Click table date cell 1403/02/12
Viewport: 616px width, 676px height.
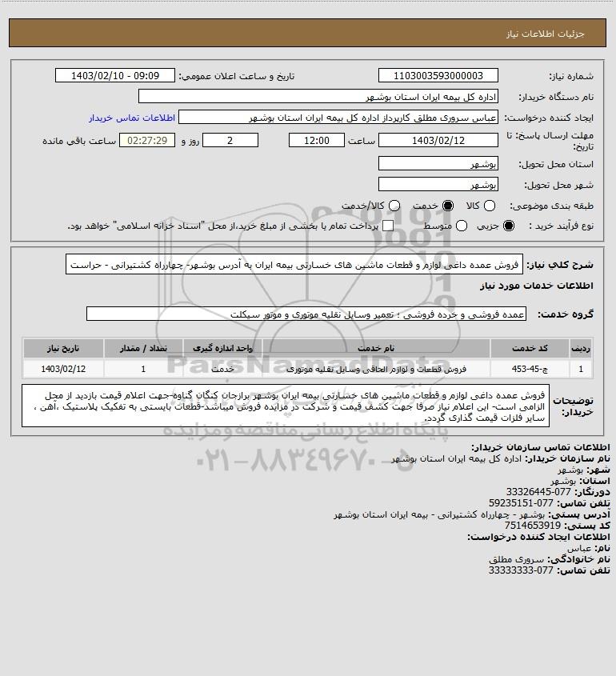pyautogui.click(x=63, y=369)
